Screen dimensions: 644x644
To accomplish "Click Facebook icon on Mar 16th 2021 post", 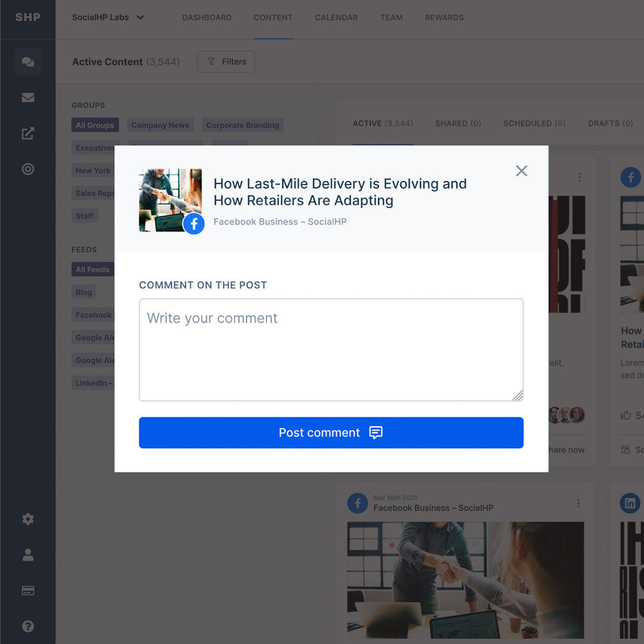I will [x=358, y=503].
